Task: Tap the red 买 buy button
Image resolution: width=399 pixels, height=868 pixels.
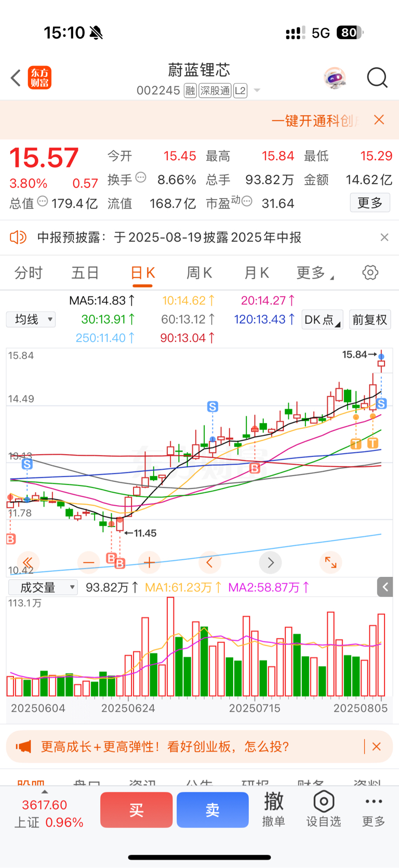Action: 136,810
